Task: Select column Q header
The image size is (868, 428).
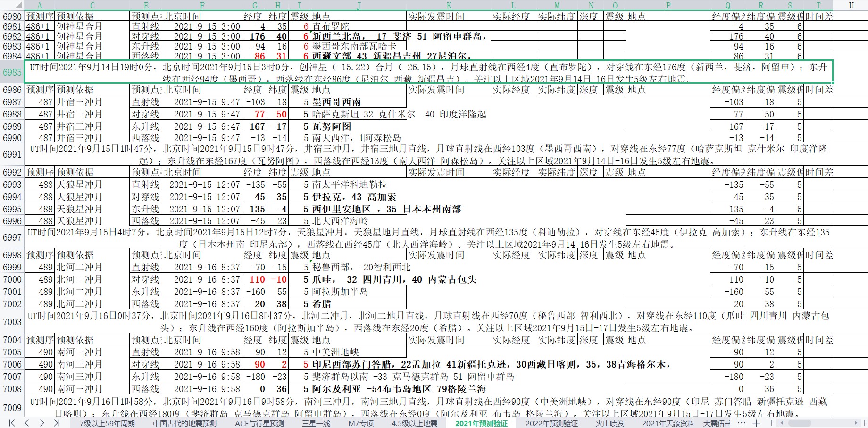Action: [x=727, y=5]
